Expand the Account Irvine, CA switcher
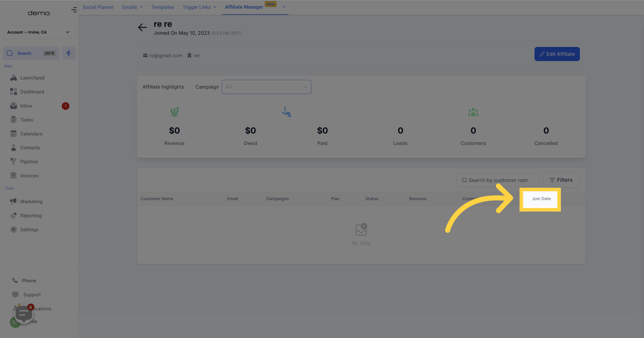The width and height of the screenshot is (644, 338). 39,32
